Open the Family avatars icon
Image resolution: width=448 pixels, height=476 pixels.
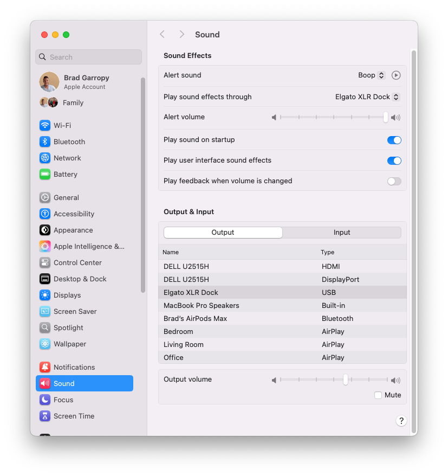[x=49, y=102]
